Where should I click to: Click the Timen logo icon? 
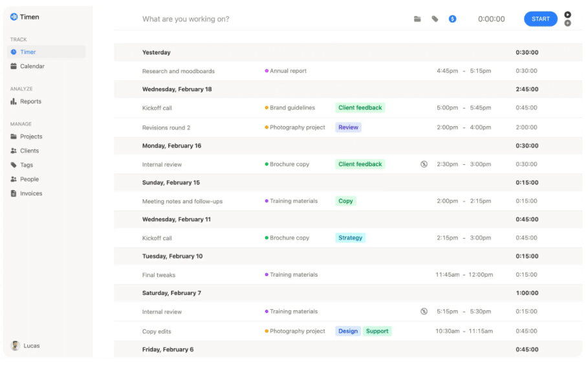click(x=14, y=17)
